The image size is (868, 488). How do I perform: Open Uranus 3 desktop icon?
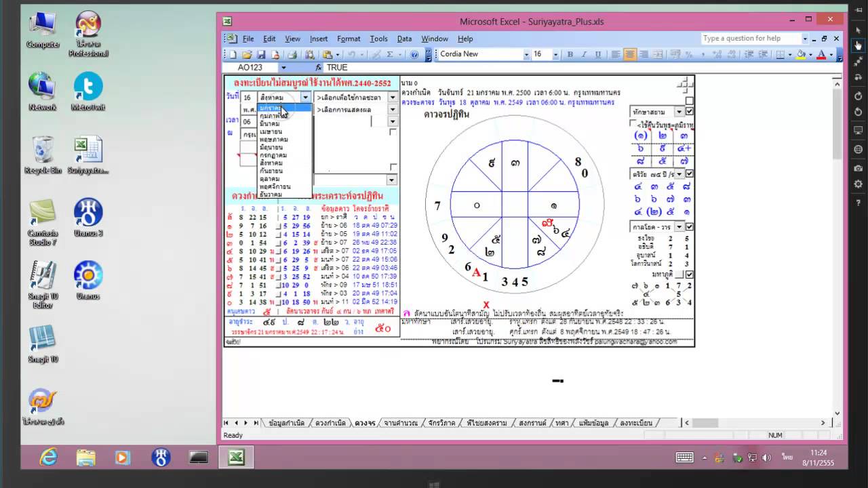click(88, 218)
